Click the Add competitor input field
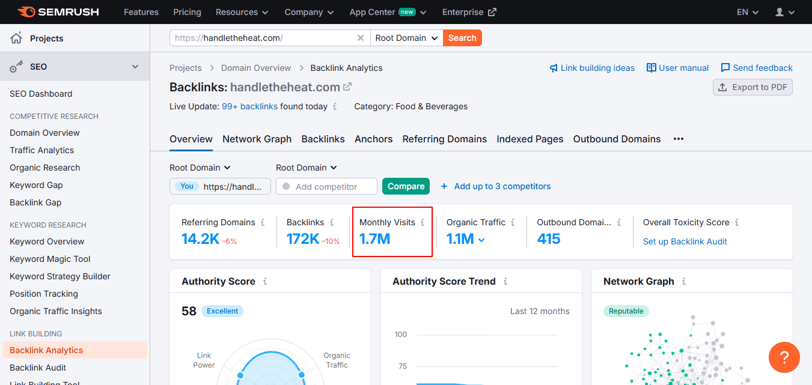812x385 pixels. (x=327, y=187)
